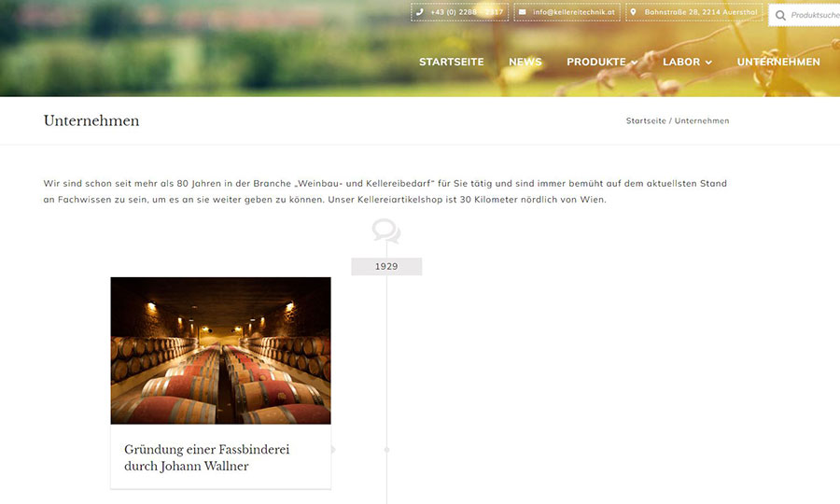Open the Startseite menu item
840x504 pixels.
pyautogui.click(x=451, y=63)
